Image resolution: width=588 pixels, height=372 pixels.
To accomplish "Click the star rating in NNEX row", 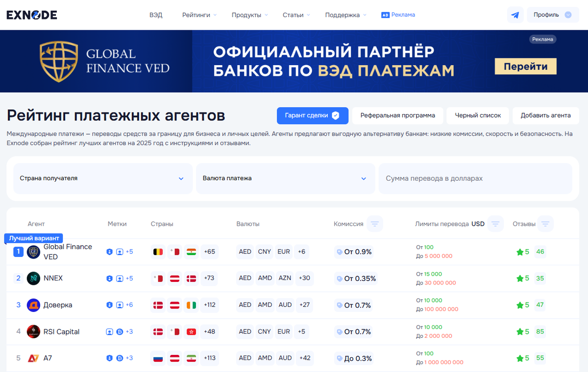I will (523, 279).
